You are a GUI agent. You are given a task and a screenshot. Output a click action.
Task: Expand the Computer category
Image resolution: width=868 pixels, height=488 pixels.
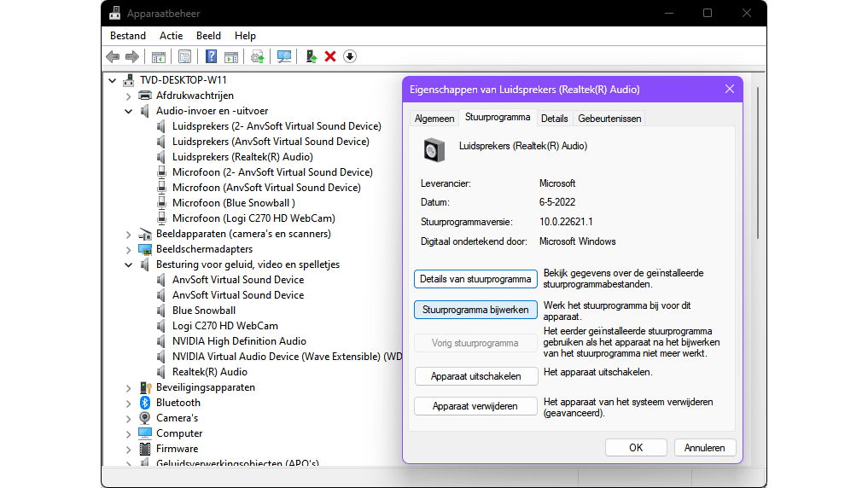tap(128, 433)
